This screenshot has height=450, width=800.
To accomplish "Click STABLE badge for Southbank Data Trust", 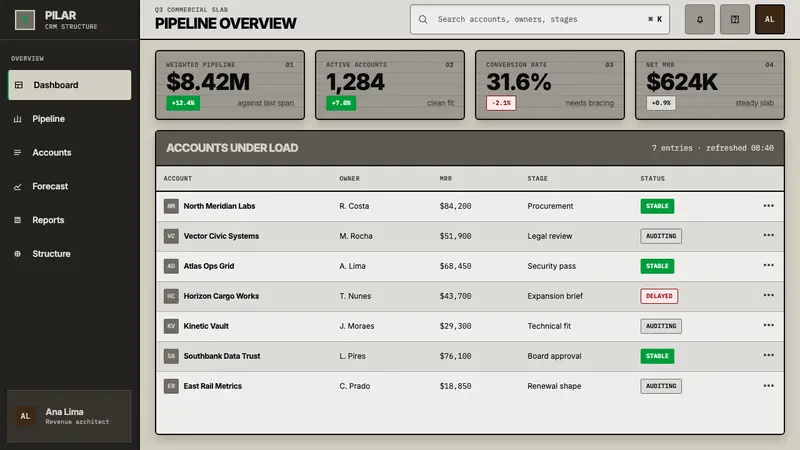I will click(657, 356).
